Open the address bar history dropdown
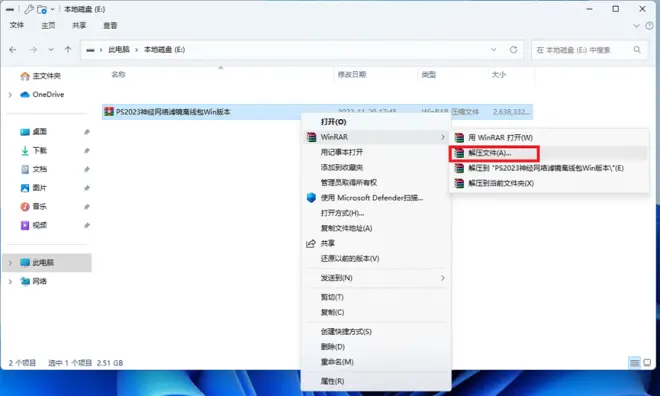Viewport: 660px width, 396px height. coord(493,50)
